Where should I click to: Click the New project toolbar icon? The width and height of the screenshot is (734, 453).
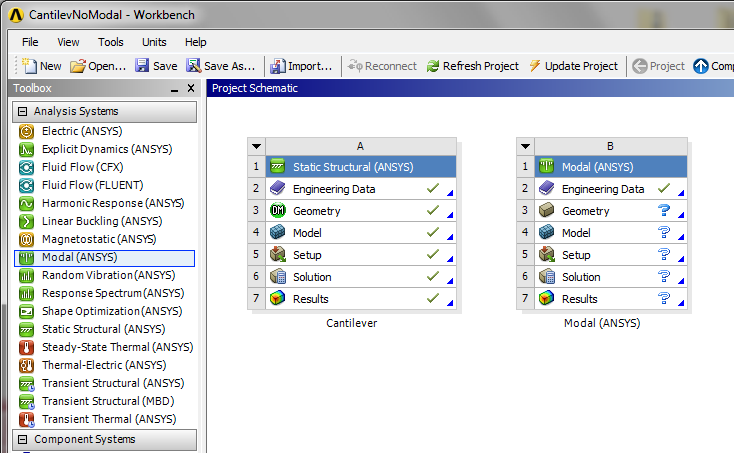tap(29, 66)
